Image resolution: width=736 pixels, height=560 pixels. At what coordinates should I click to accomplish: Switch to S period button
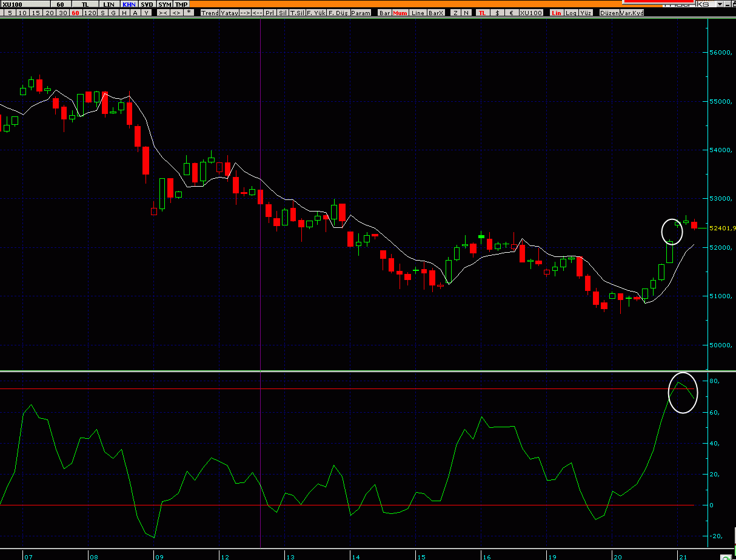click(102, 13)
